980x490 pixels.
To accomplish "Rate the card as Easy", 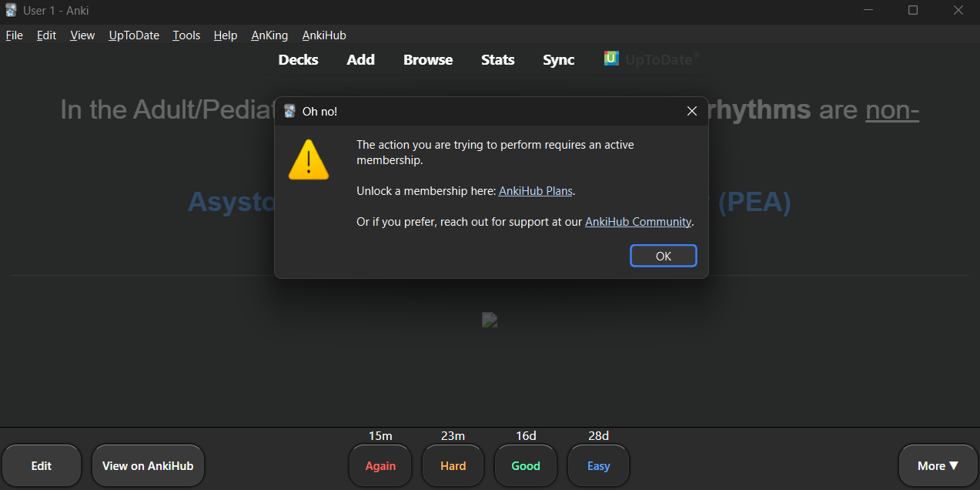I will point(598,465).
